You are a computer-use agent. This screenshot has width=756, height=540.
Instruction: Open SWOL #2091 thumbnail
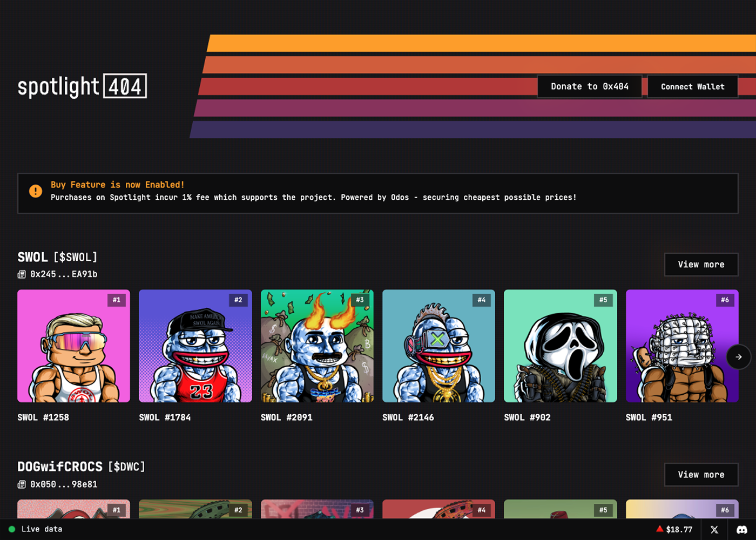point(317,346)
